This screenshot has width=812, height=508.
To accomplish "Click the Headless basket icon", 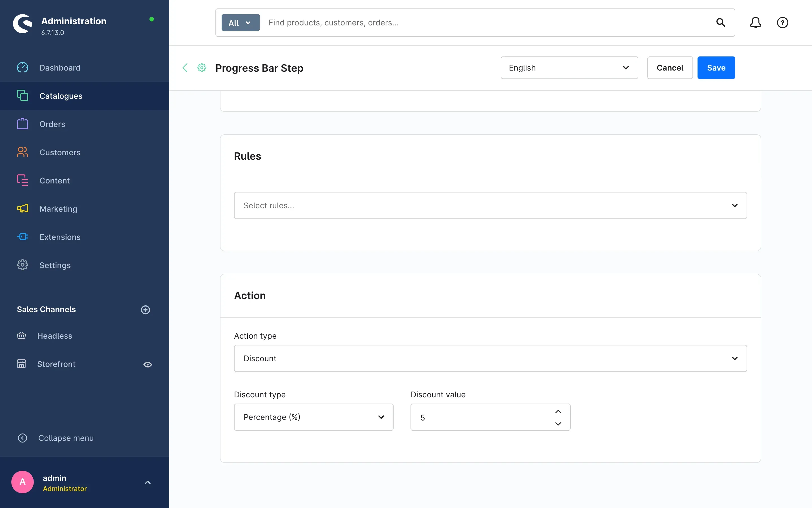I will pos(21,336).
